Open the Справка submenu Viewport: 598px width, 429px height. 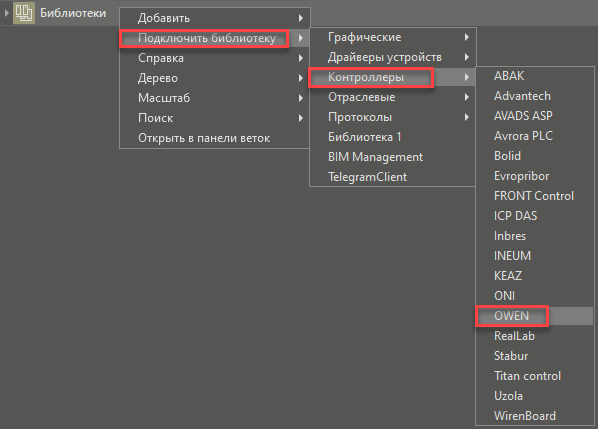click(x=214, y=58)
